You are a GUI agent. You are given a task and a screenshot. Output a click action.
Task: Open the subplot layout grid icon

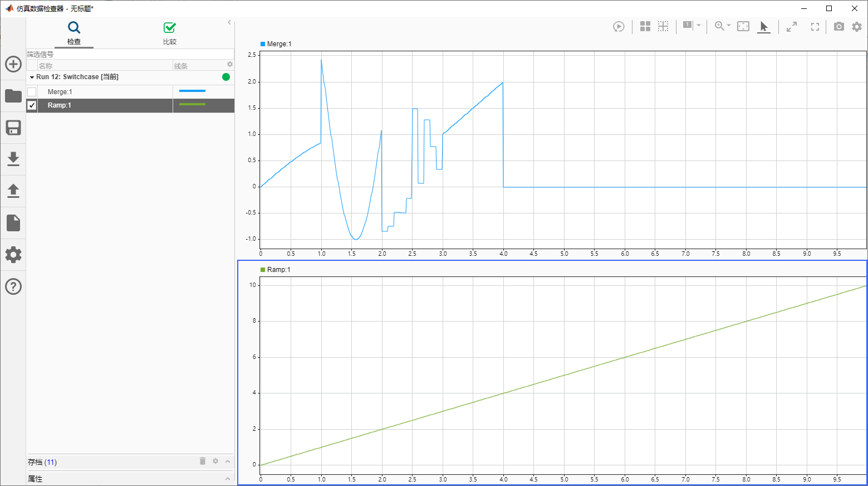[x=645, y=26]
